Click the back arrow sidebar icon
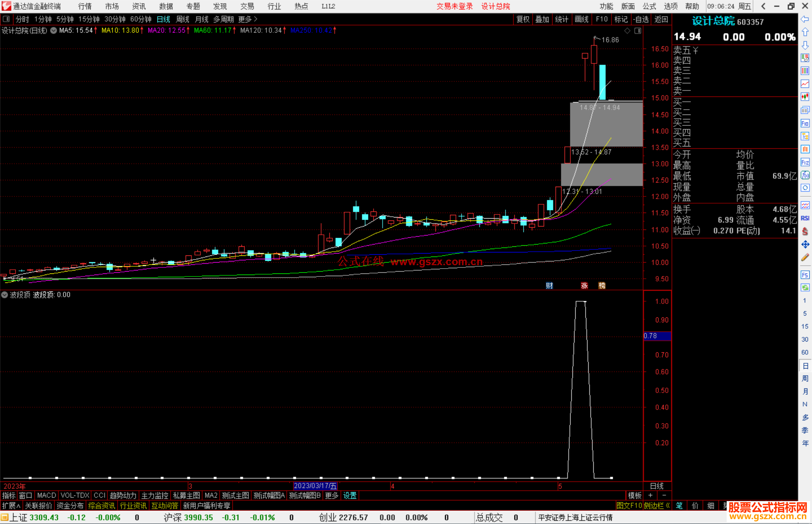 coord(805,19)
